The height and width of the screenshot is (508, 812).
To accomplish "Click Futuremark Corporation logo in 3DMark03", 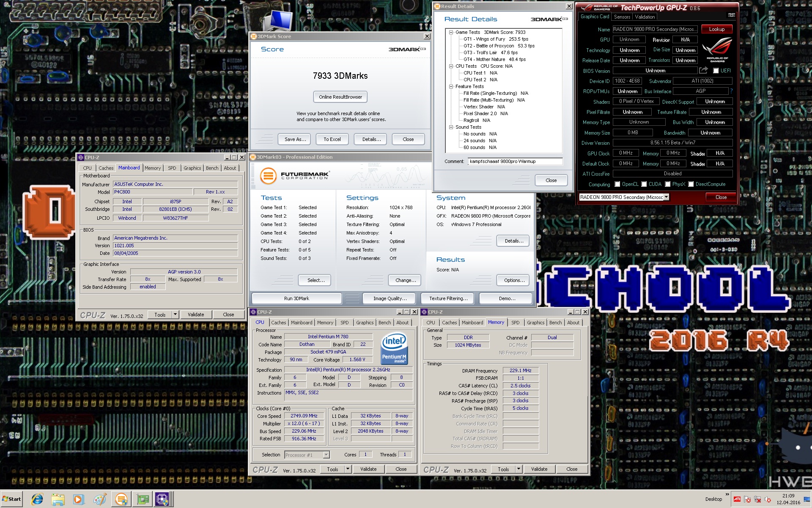I will (x=294, y=176).
